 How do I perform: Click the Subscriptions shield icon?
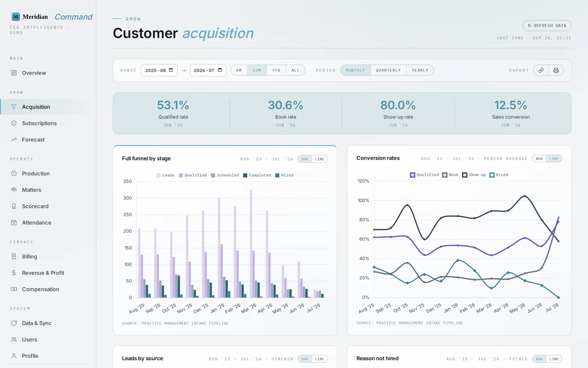pos(14,123)
